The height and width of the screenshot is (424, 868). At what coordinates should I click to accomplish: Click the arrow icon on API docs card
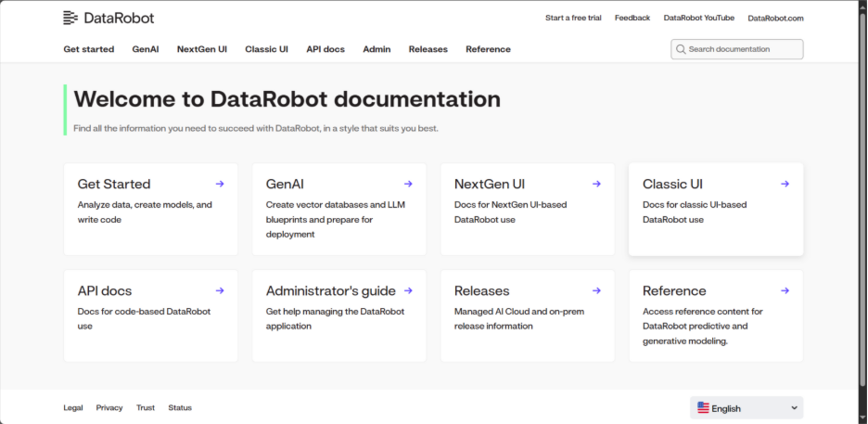(220, 290)
